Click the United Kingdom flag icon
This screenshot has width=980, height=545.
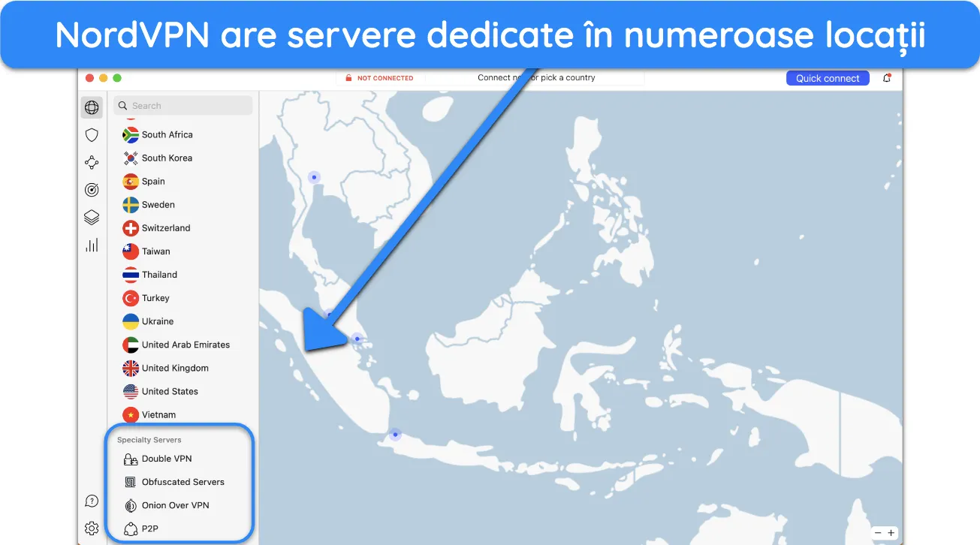131,369
